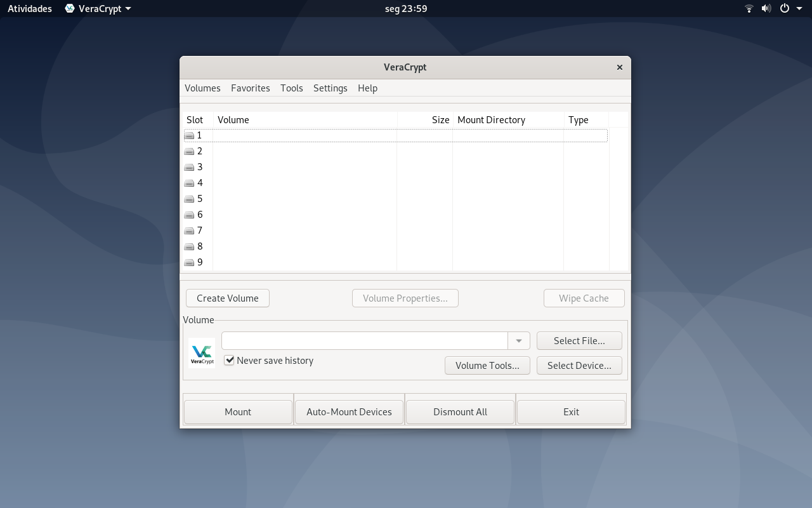The height and width of the screenshot is (508, 812).
Task: Open the Help menu
Action: click(367, 88)
